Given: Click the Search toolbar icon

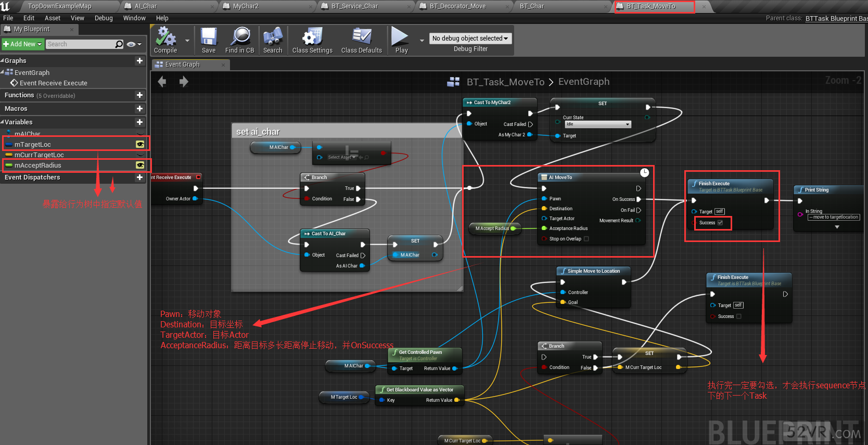Looking at the screenshot, I should 273,37.
